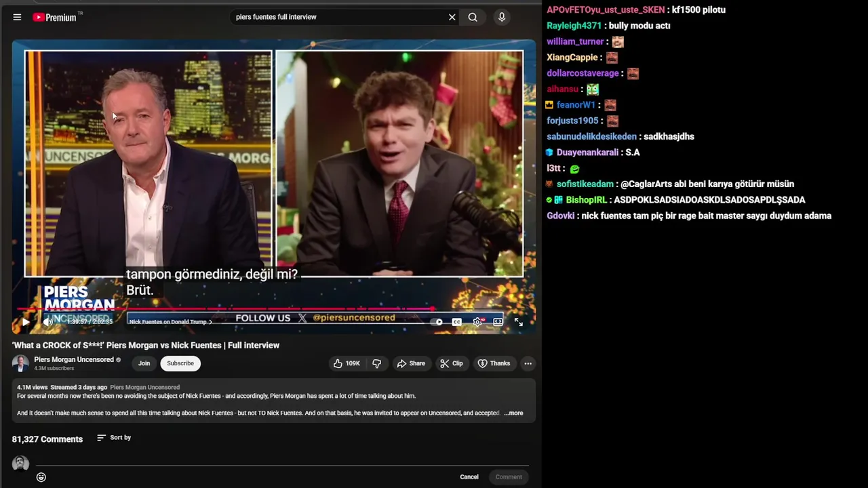The width and height of the screenshot is (868, 488).
Task: Subscribe to Piers Morgan Uncensored
Action: click(x=180, y=363)
